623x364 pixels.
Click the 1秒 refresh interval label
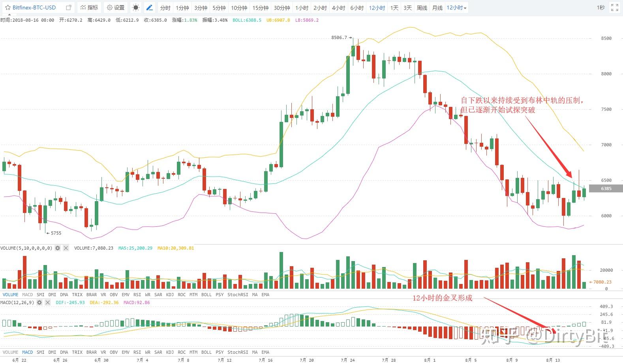click(x=600, y=7)
